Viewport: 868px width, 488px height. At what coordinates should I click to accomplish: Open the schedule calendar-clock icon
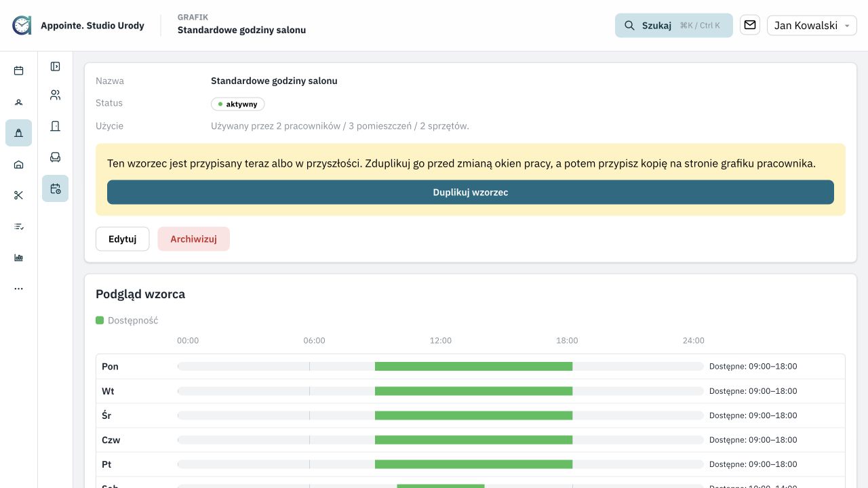click(x=56, y=188)
